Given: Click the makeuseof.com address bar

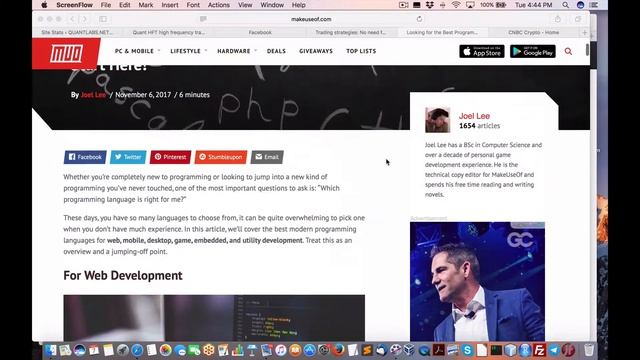Looking at the screenshot, I should pyautogui.click(x=311, y=19).
